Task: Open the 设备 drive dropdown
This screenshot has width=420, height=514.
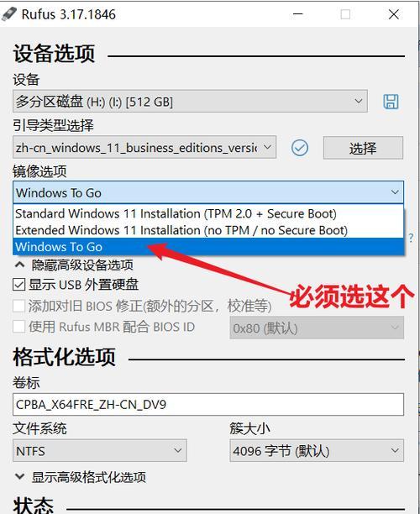Action: [x=190, y=102]
